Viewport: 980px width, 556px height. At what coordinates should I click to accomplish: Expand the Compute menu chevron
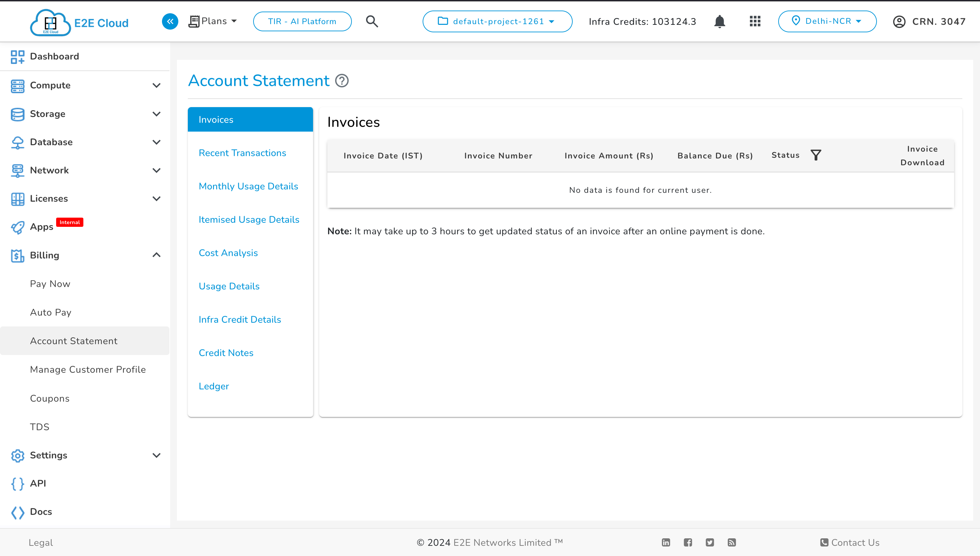point(156,86)
